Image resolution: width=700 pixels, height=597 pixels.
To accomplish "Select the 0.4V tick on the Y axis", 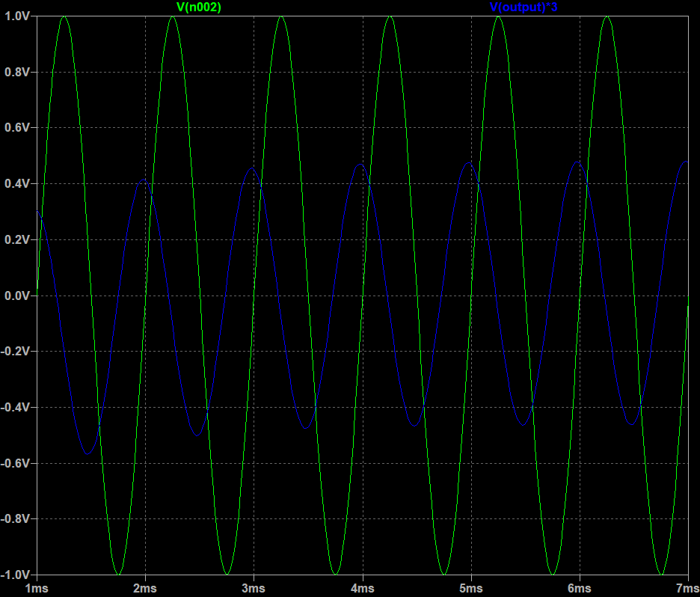I will [16, 184].
